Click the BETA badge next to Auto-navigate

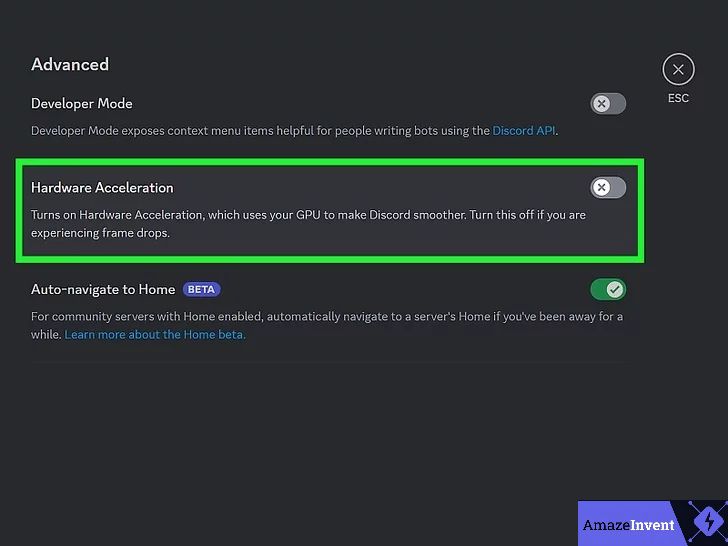pos(202,289)
